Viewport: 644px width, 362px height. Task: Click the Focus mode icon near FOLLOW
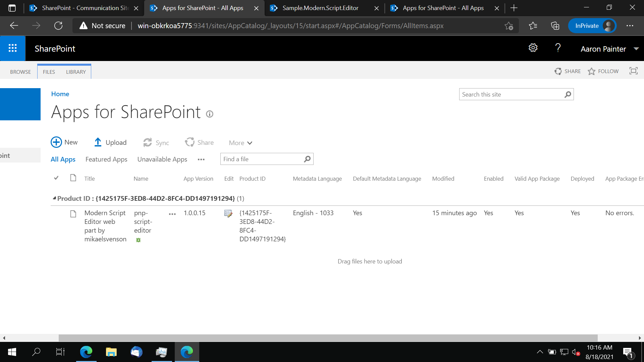click(634, 71)
